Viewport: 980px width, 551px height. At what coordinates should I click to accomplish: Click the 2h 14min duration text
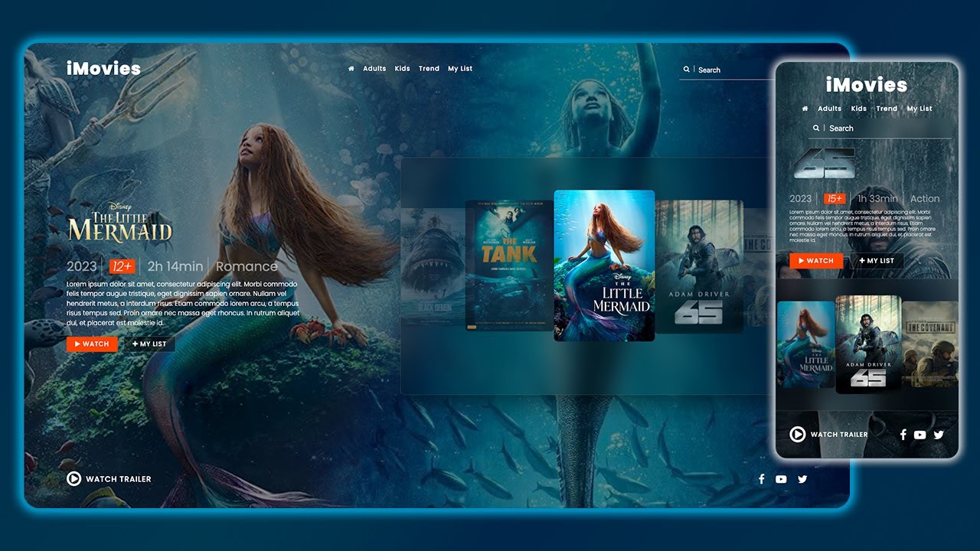tap(175, 266)
